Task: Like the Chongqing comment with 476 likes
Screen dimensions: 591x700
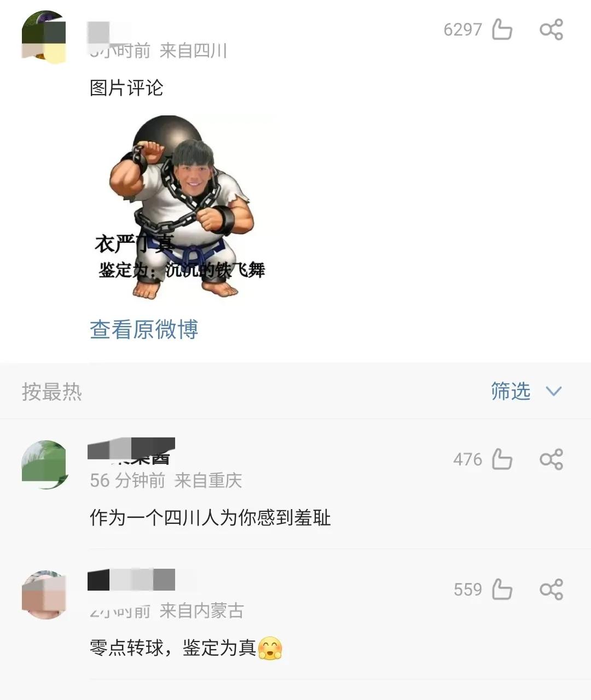Action: [502, 459]
